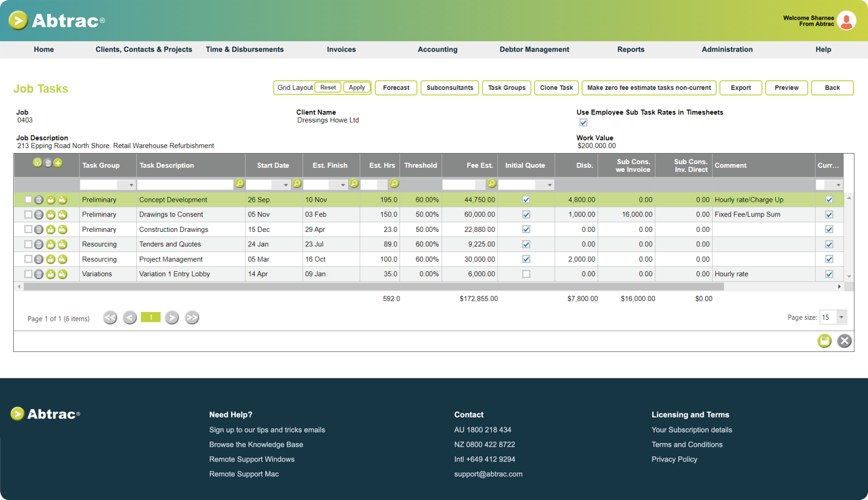Image resolution: width=868 pixels, height=500 pixels.
Task: Delete the Concept Development task via trash icon
Action: tap(39, 200)
